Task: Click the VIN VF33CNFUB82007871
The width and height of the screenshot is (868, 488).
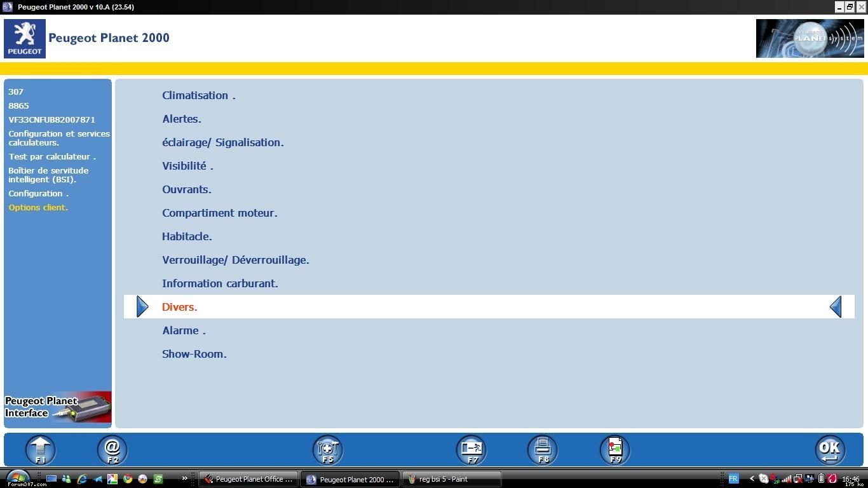Action: coord(52,119)
